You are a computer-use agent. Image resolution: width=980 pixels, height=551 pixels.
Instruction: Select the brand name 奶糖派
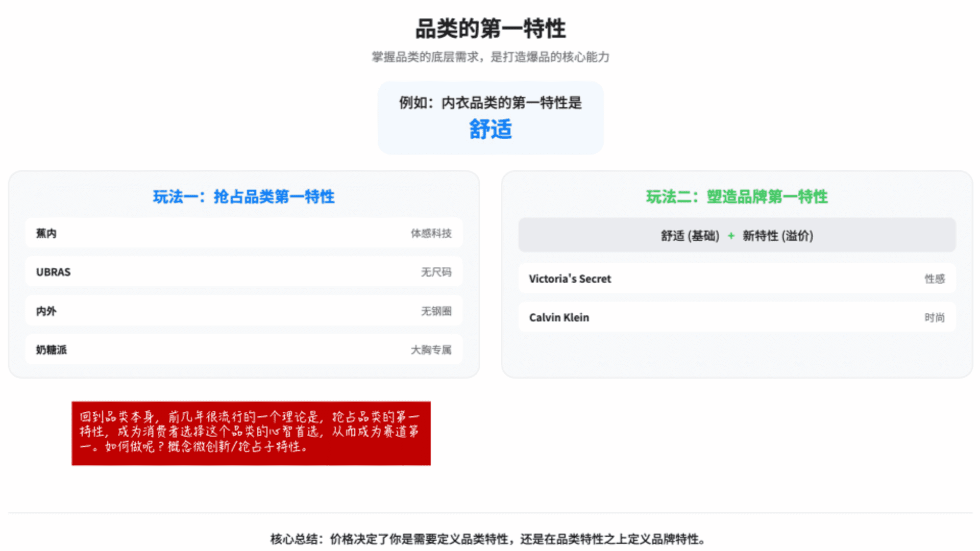[x=51, y=349]
